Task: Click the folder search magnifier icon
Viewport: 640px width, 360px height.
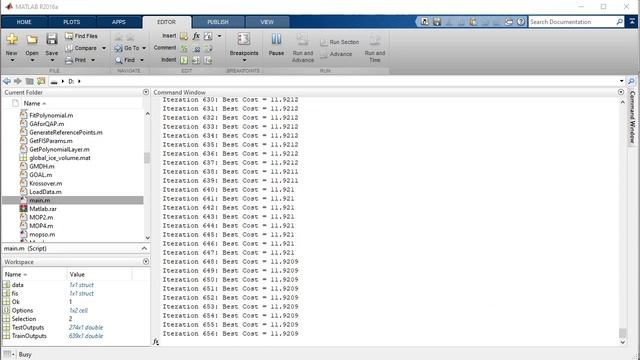Action: (x=631, y=81)
